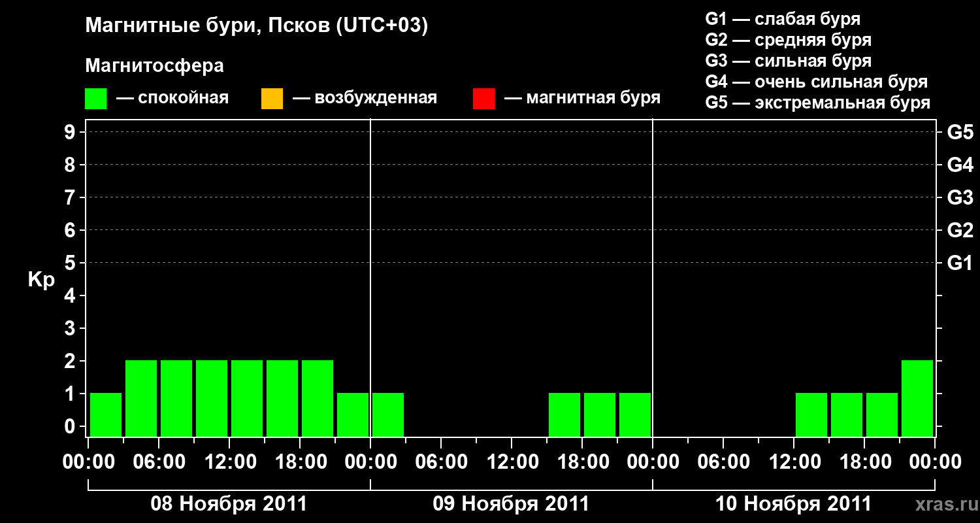The height and width of the screenshot is (523, 980).
Task: Click the Kp axis value 1
Action: (71, 394)
